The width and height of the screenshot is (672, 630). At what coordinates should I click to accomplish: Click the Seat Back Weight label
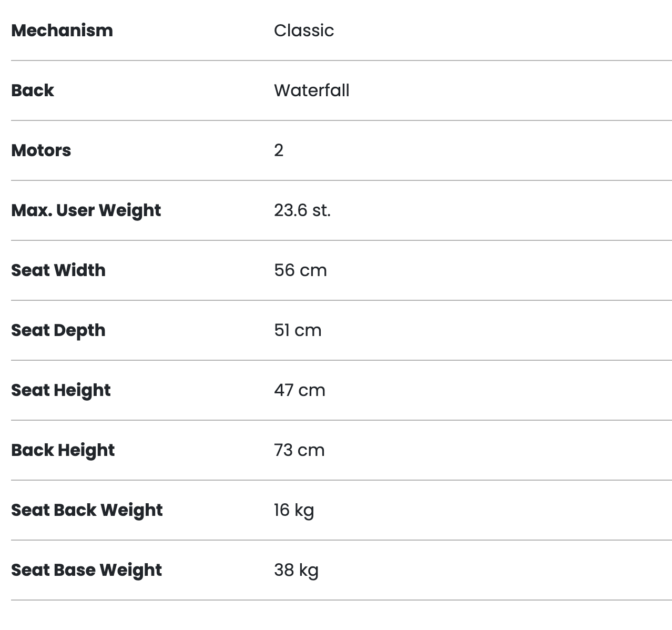point(87,510)
